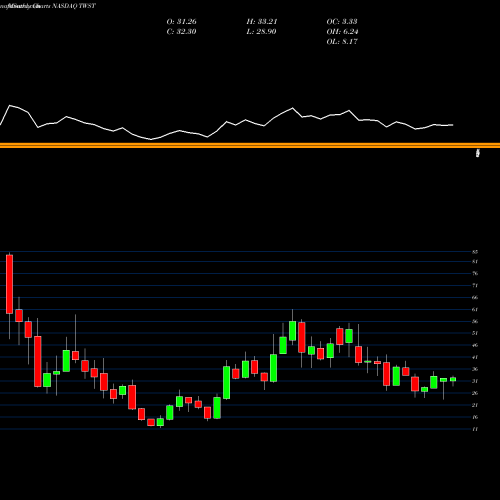Click the 56 price axis label
The image size is (500, 500).
[475, 322]
